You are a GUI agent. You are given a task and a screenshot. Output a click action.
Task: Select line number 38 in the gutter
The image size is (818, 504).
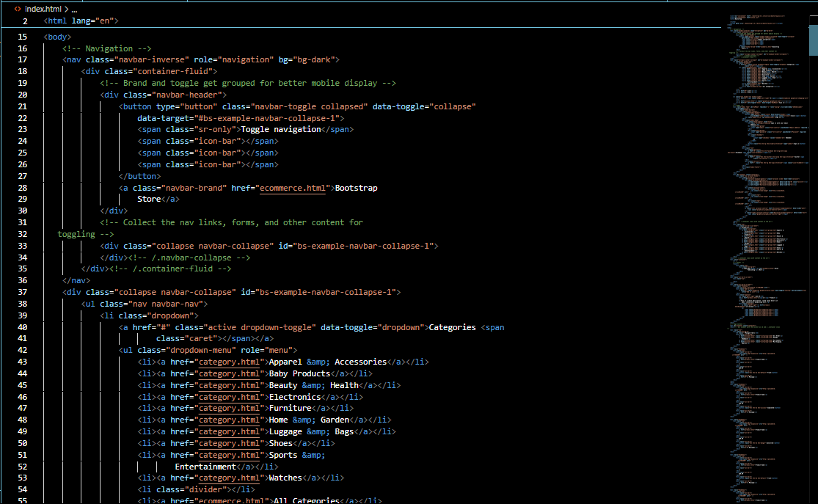point(22,304)
